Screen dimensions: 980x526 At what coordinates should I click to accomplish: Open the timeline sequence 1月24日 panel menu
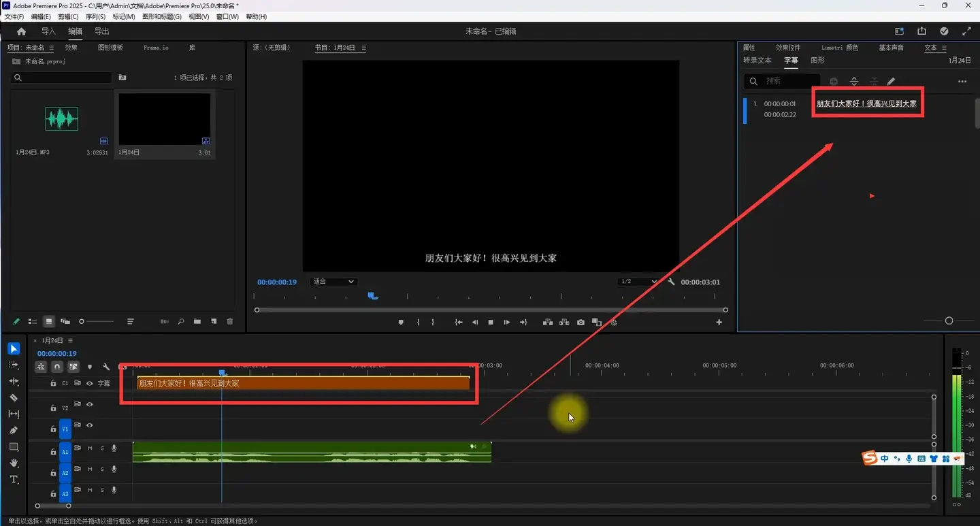[x=70, y=340]
